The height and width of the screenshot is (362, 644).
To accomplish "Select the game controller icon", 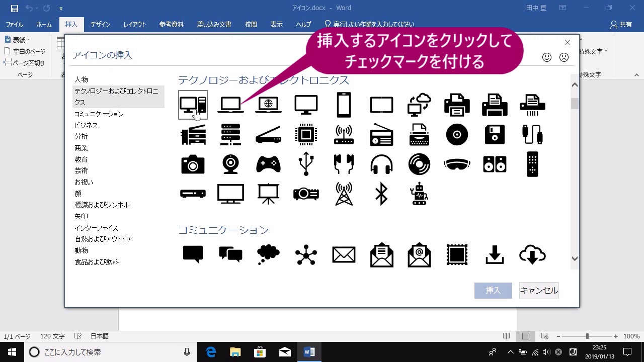I will click(x=268, y=164).
